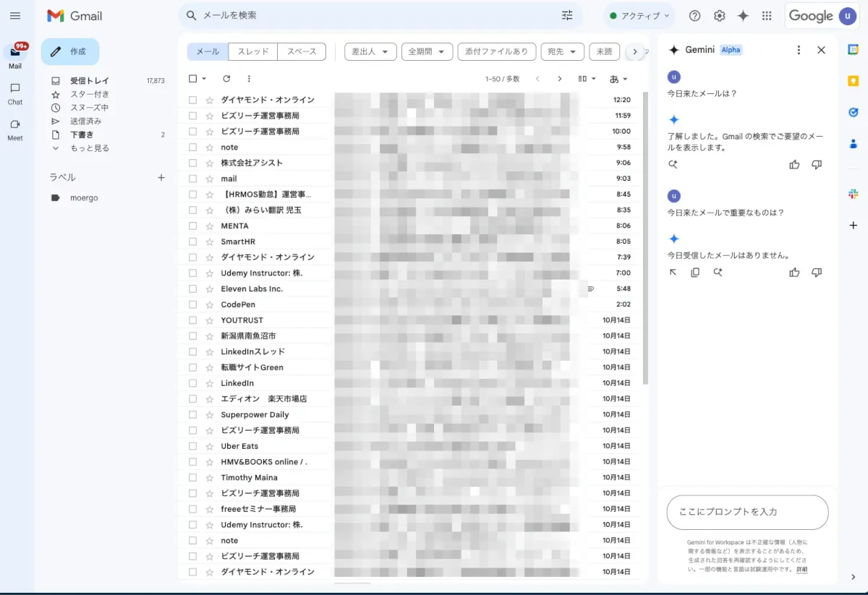Expand もっと見る in the sidebar

coord(89,148)
